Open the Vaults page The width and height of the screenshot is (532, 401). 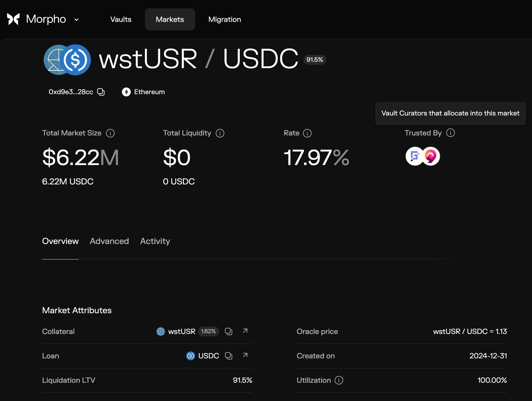(x=121, y=19)
